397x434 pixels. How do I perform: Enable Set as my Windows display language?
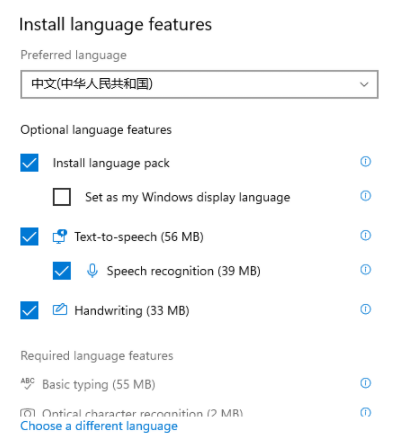(62, 197)
